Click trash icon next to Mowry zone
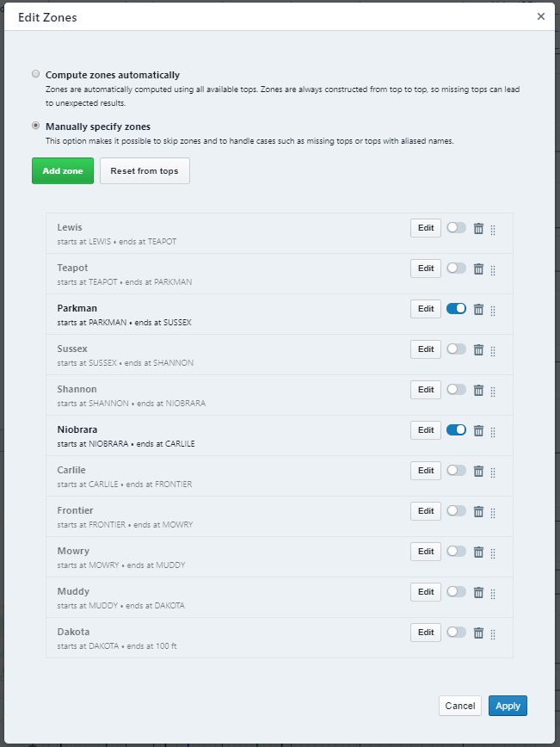Screen dimensions: 560x747 pyautogui.click(x=478, y=553)
